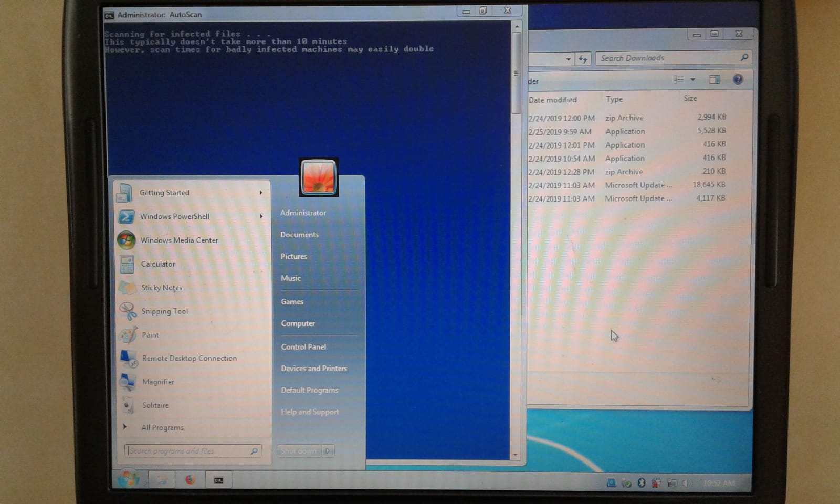Click the Shut down button
The image size is (840, 504).
pos(299,450)
